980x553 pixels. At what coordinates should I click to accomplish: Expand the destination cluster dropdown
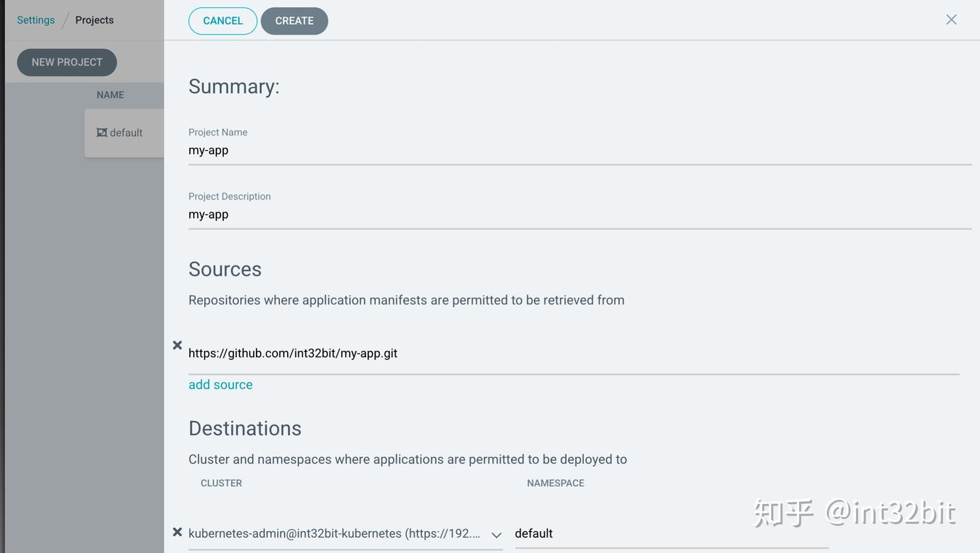pos(496,535)
